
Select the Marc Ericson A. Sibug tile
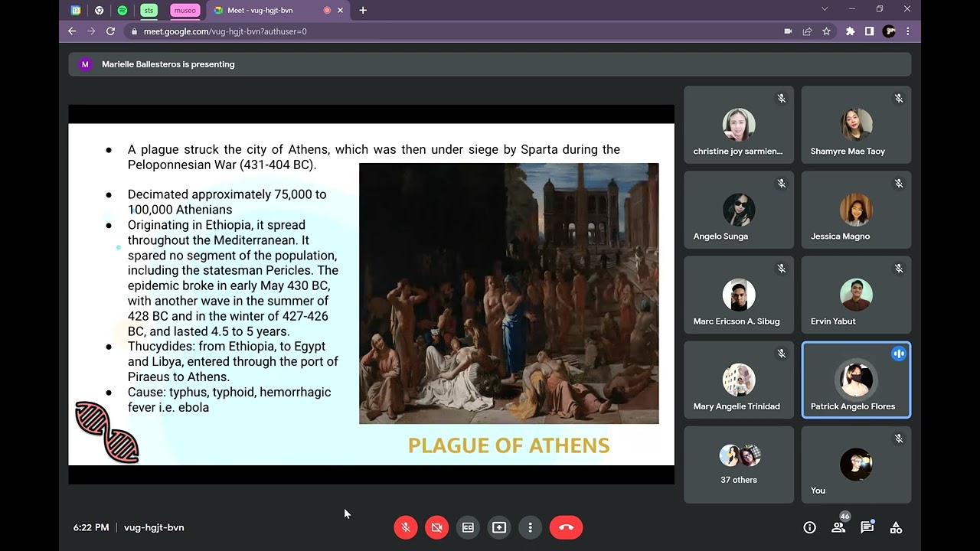pos(739,295)
